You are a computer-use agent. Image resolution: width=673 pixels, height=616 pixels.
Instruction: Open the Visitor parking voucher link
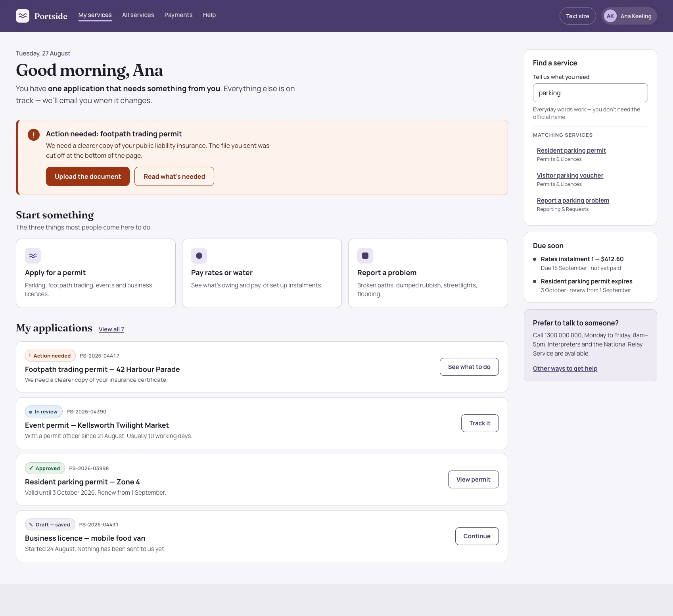coord(570,176)
